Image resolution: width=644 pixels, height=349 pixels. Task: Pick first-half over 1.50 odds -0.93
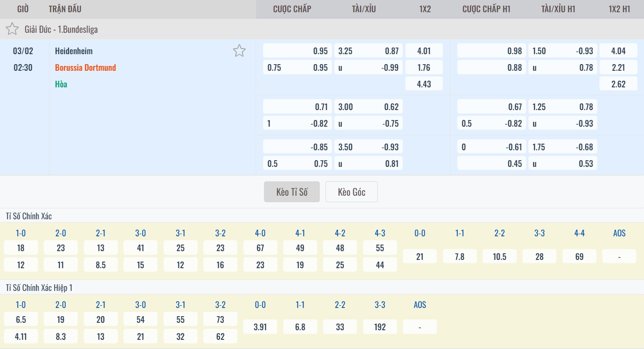coord(562,51)
